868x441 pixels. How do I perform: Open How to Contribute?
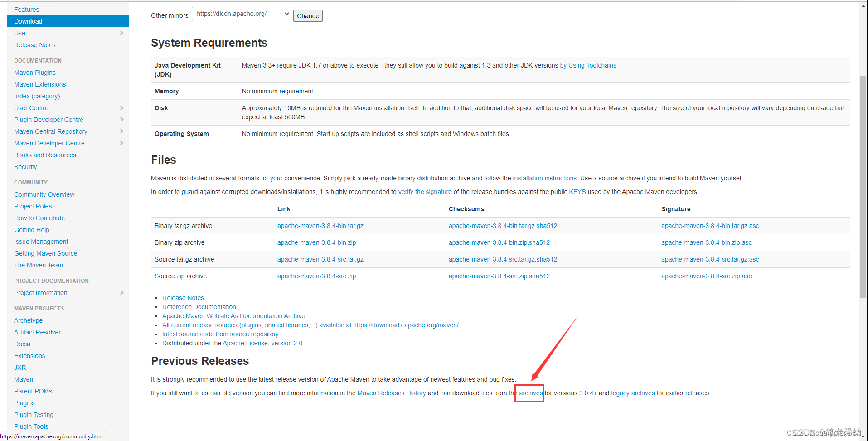click(x=39, y=218)
